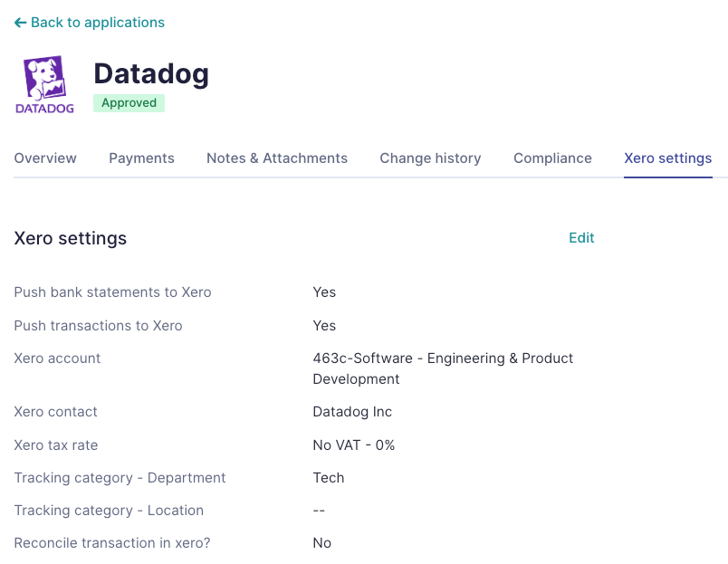Viewport: 728px width, 564px height.
Task: Click the Tech department value
Action: pyautogui.click(x=329, y=478)
